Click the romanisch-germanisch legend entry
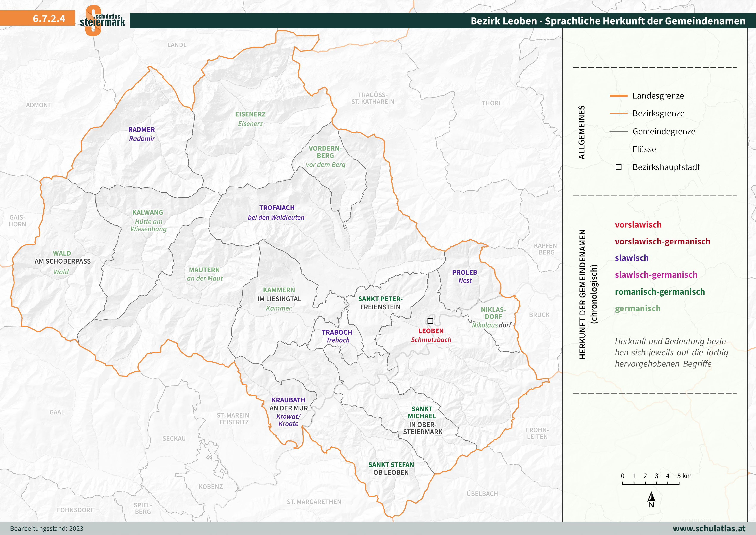Image resolution: width=756 pixels, height=535 pixels. pyautogui.click(x=660, y=292)
